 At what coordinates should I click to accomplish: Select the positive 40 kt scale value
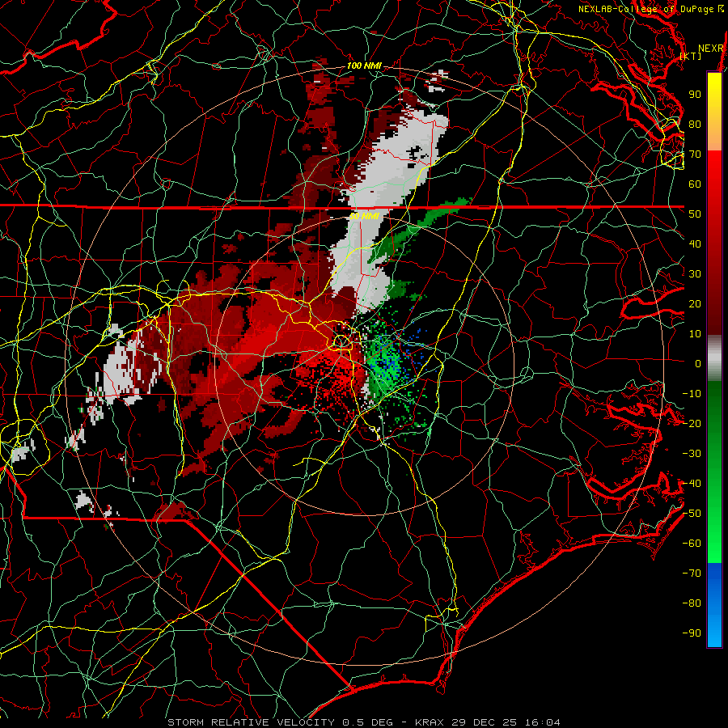(695, 243)
